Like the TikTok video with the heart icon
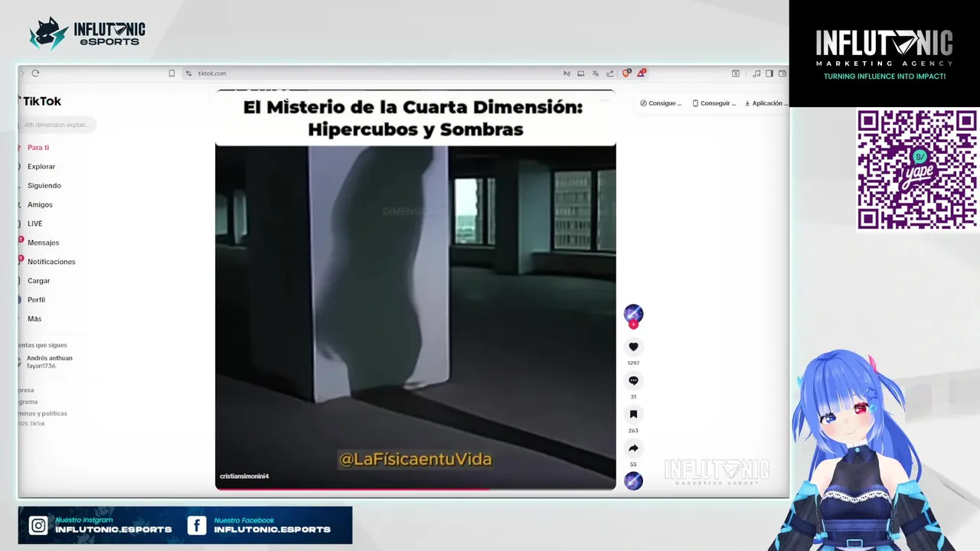Image resolution: width=980 pixels, height=551 pixels. [x=633, y=347]
